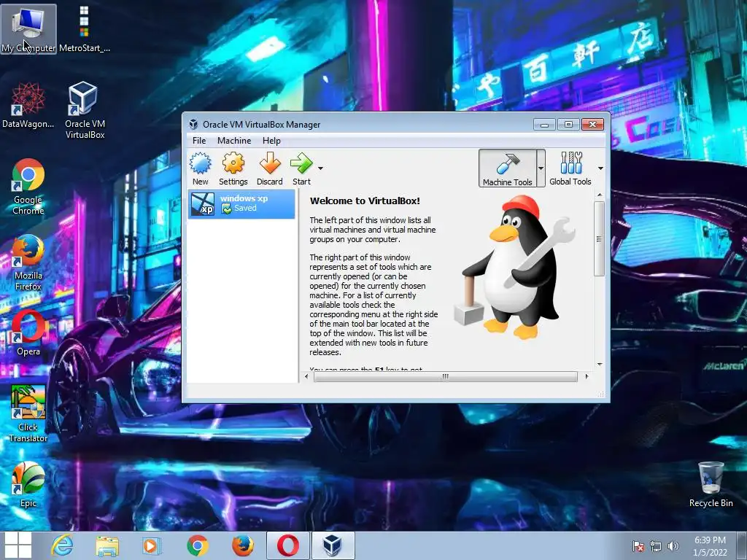747x560 pixels.
Task: Click the Global Tools button
Action: pos(570,168)
